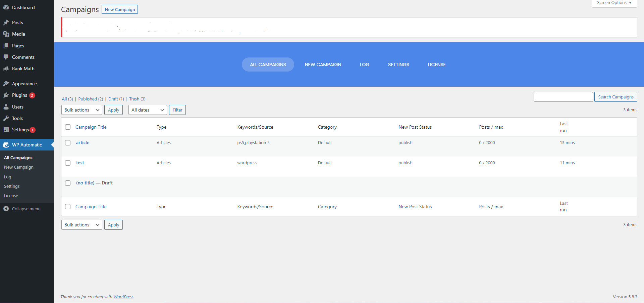Click the WP Automatic plugin icon
The image size is (644, 303).
pyautogui.click(x=6, y=145)
